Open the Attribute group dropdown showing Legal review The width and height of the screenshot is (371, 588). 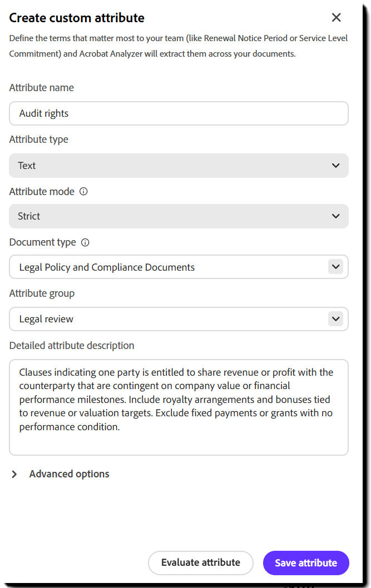(x=179, y=319)
